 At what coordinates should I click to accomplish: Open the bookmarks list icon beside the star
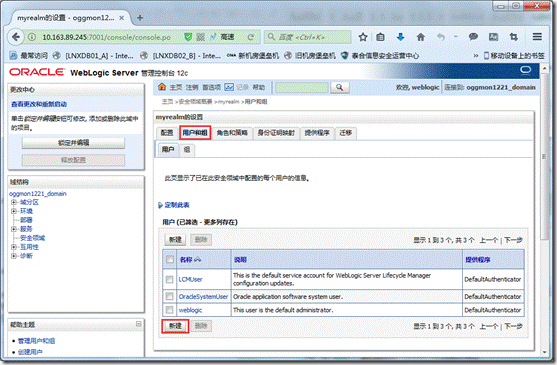[x=380, y=37]
